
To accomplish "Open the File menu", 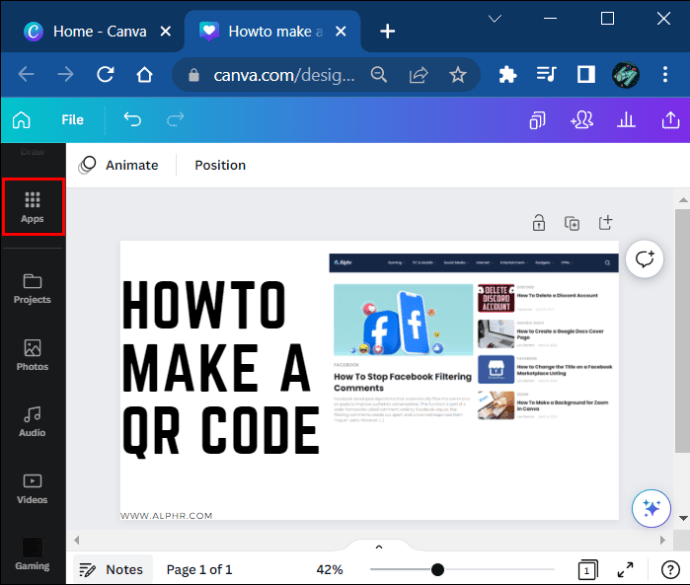I will pos(72,120).
